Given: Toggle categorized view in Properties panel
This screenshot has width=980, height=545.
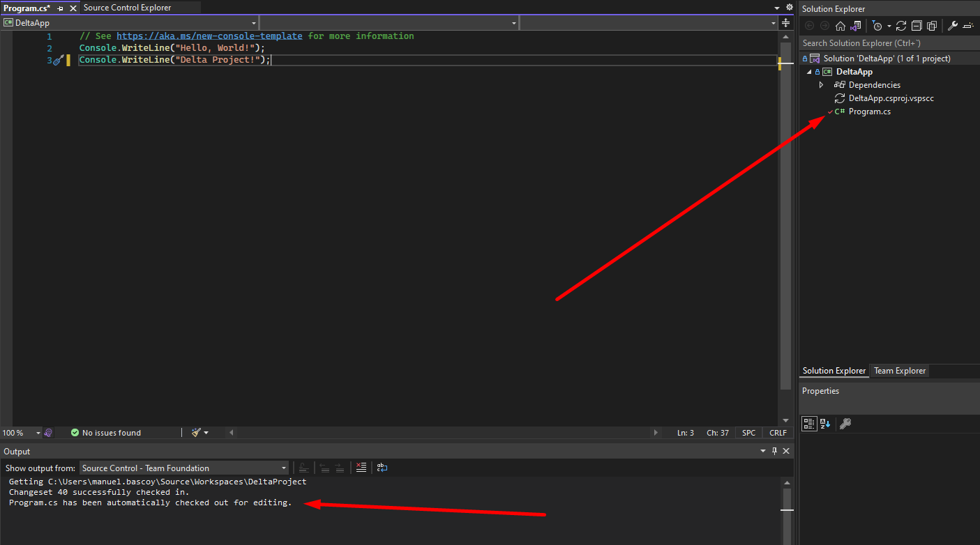Looking at the screenshot, I should point(808,424).
